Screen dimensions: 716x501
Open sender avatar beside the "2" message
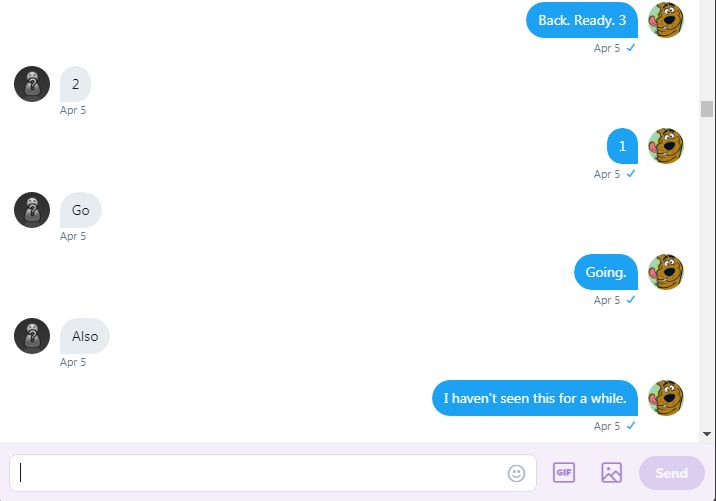(32, 84)
